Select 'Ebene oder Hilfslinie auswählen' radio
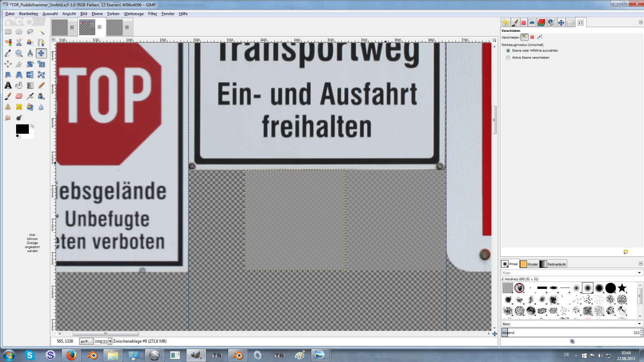The image size is (644, 362). pos(508,51)
